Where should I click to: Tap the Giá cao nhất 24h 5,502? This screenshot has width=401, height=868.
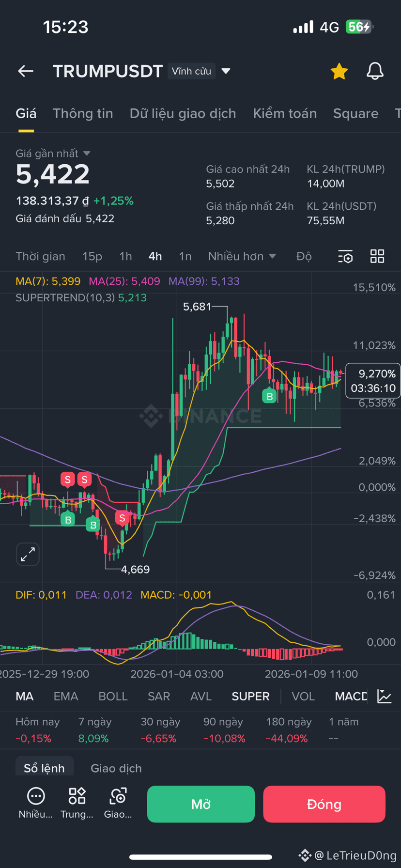[x=248, y=176]
